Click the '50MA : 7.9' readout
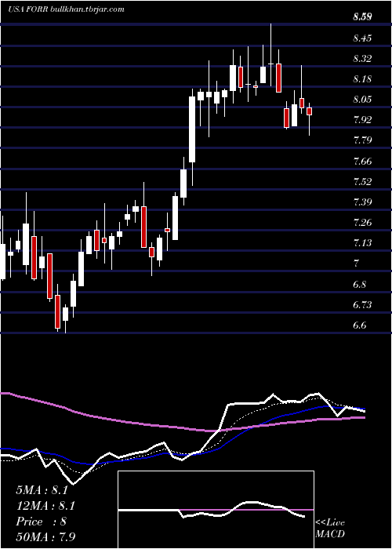 point(45,536)
